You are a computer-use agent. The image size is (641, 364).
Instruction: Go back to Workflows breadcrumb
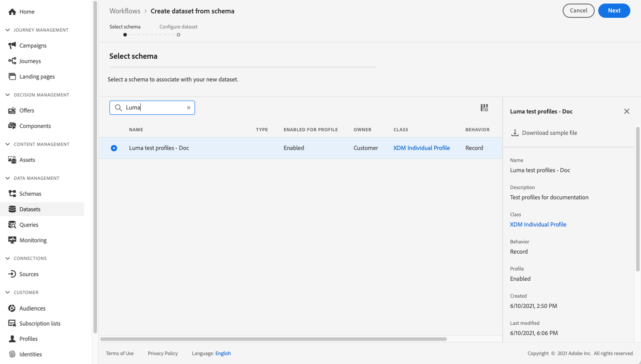tap(125, 11)
